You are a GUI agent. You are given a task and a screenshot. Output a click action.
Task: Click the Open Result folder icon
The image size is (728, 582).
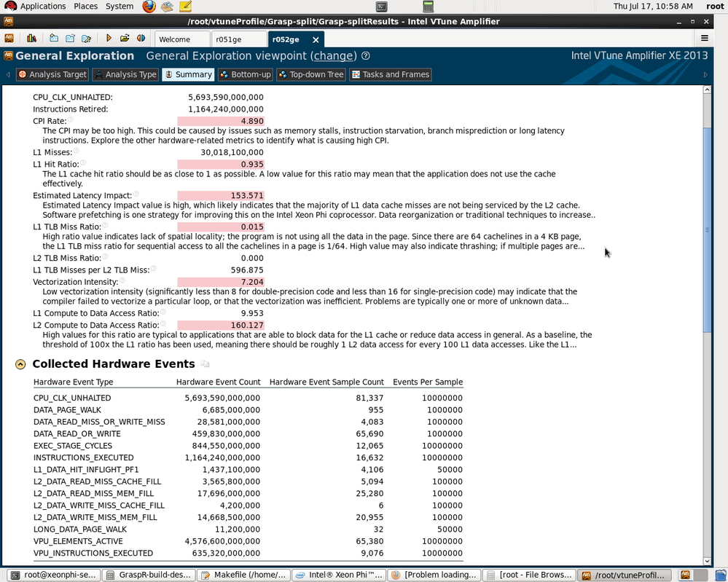tap(125, 38)
